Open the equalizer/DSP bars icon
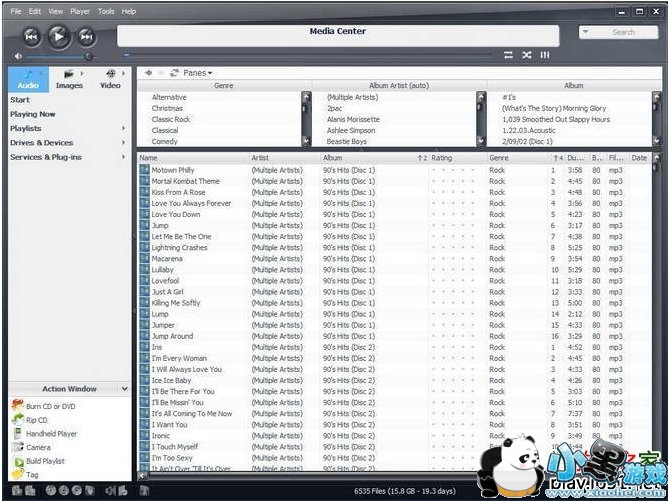Screen dimensions: 669x501 545,55
